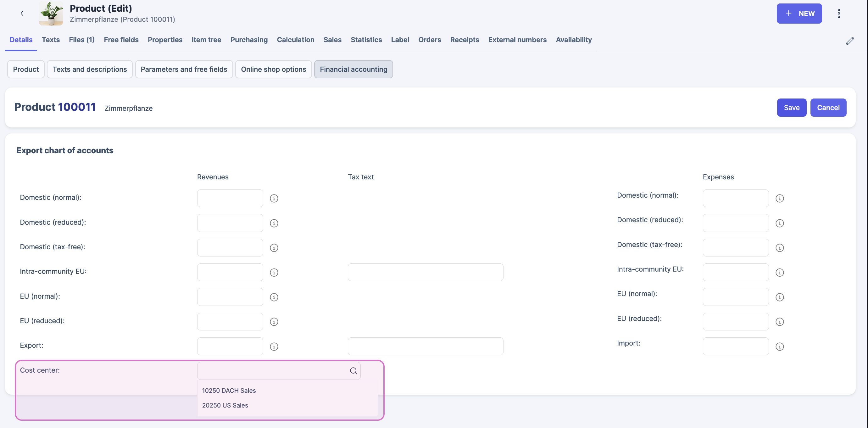Open the Purchasing tab
Viewport: 868px width, 428px height.
[x=249, y=39]
